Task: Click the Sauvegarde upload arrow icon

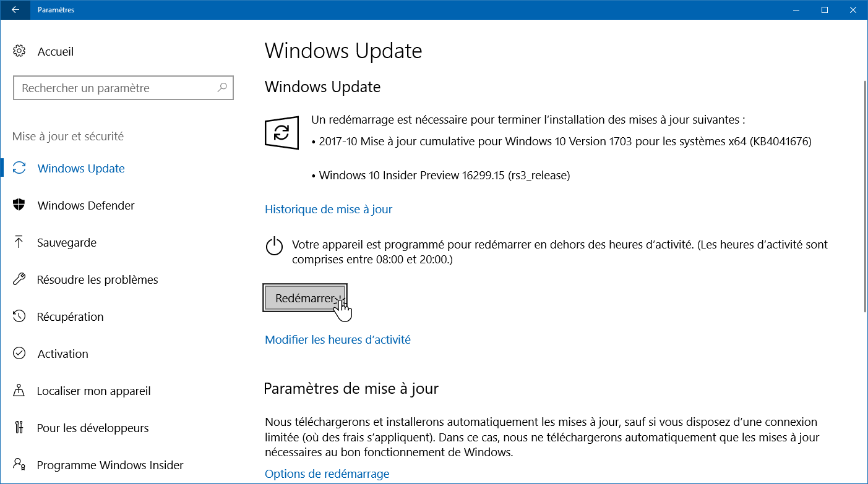Action: coord(19,242)
